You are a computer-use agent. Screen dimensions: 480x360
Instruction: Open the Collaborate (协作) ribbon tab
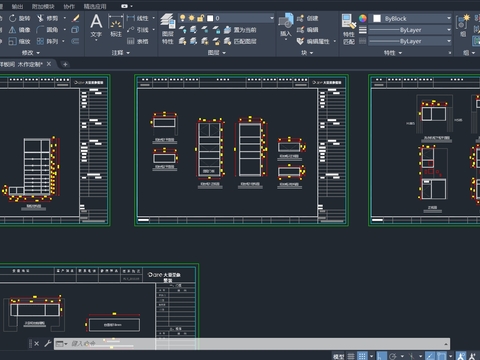point(69,6)
